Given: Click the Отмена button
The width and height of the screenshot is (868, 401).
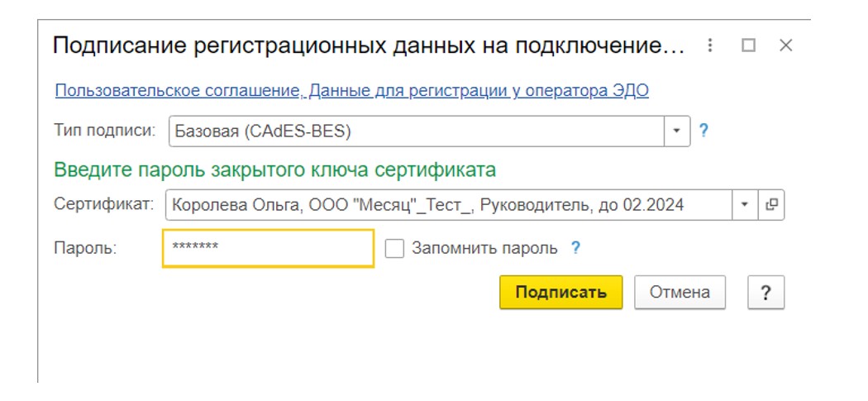Looking at the screenshot, I should pyautogui.click(x=680, y=293).
